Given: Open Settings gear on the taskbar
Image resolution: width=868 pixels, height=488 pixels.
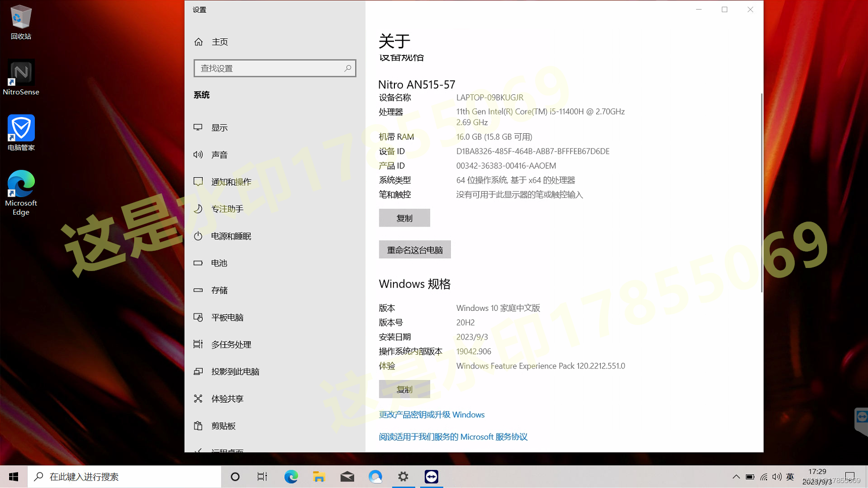Looking at the screenshot, I should [403, 477].
